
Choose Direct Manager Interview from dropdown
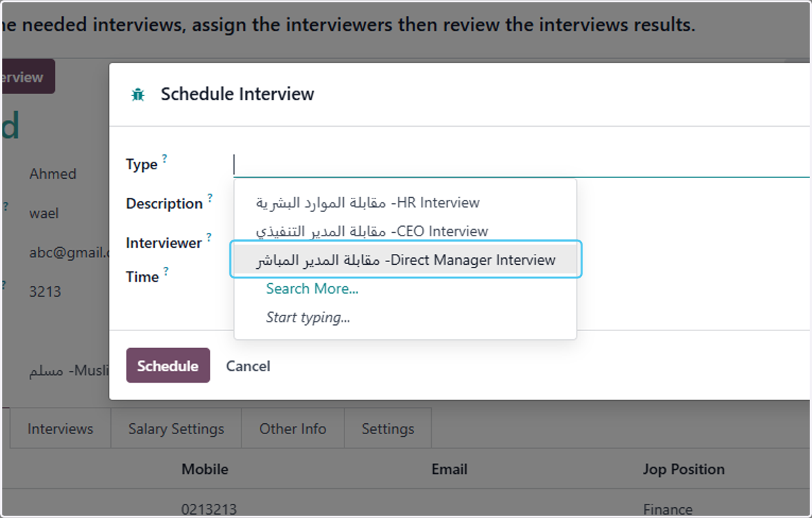tap(405, 260)
